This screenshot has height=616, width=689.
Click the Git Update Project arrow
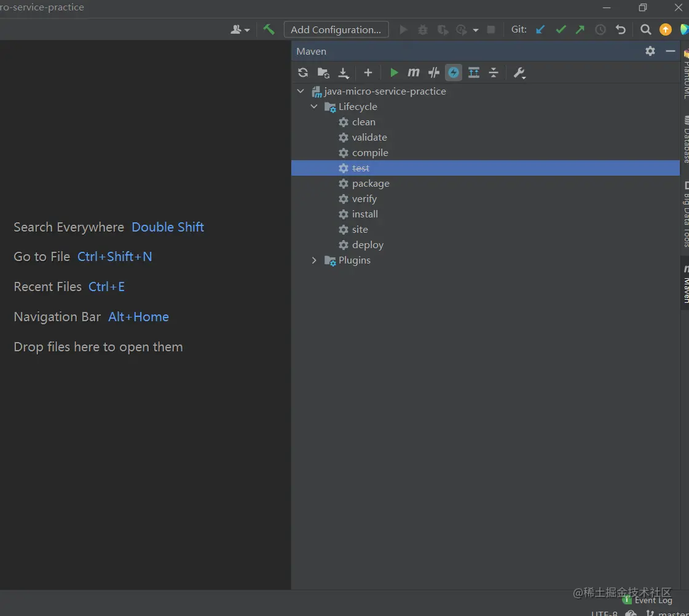540,29
